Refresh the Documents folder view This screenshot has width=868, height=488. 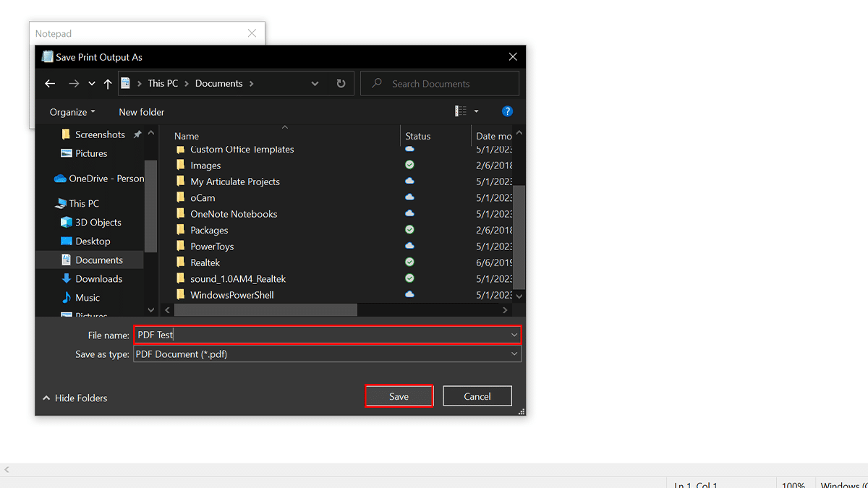[x=341, y=84]
